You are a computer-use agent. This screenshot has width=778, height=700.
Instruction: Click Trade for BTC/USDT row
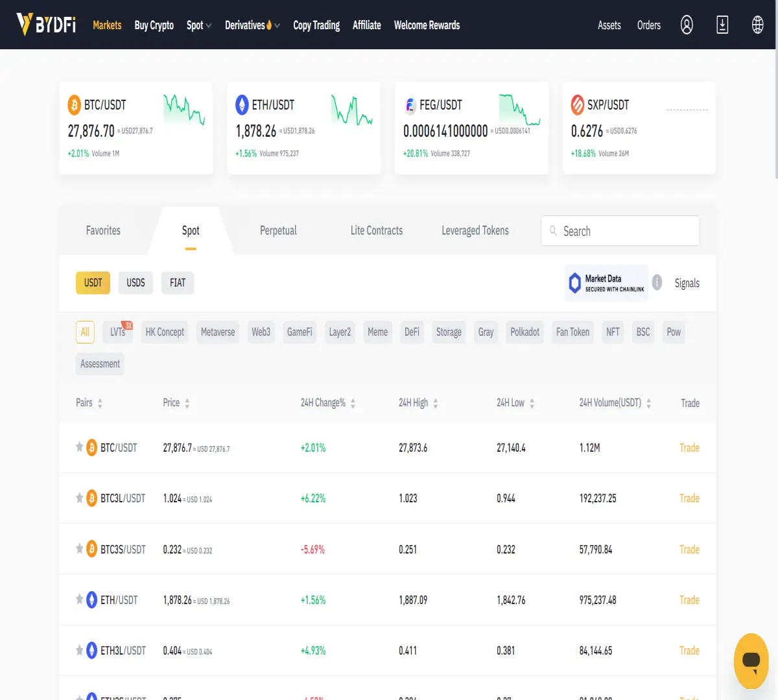click(689, 448)
